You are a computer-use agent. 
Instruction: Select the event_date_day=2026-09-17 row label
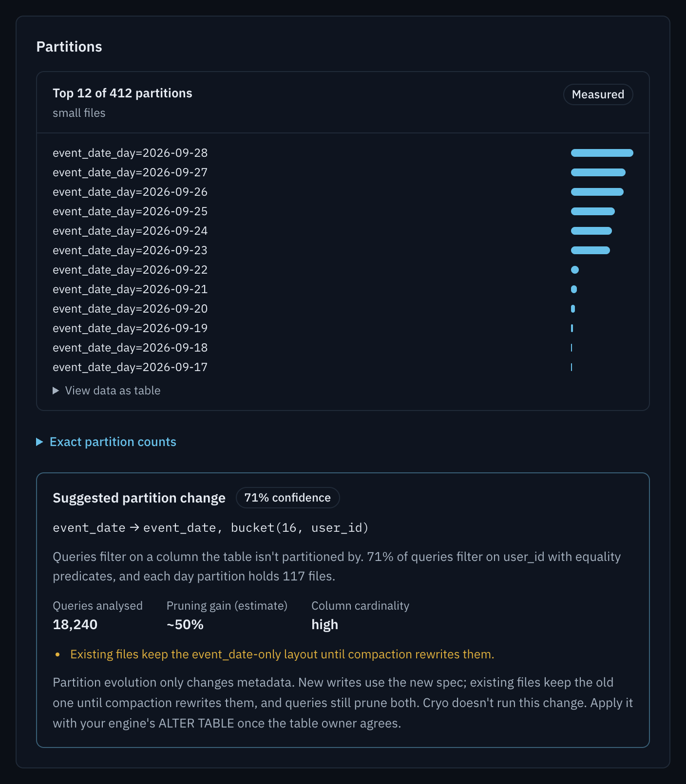130,367
